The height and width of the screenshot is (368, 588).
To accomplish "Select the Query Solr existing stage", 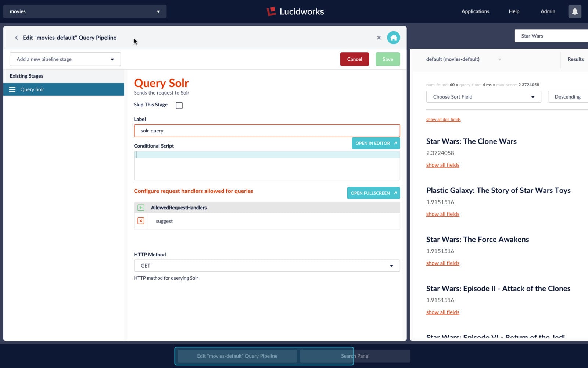I will point(64,89).
